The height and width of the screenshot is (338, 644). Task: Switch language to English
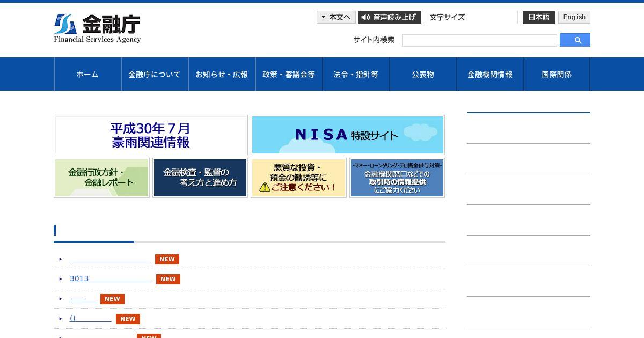coord(574,17)
